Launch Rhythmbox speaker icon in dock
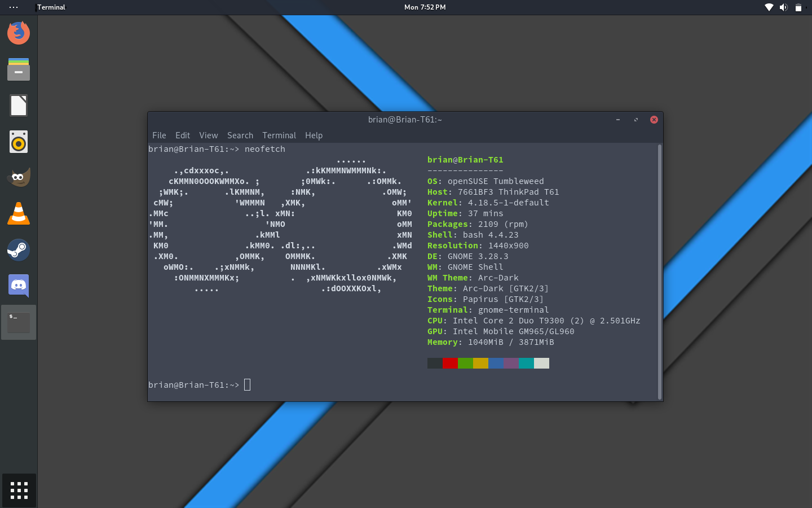The width and height of the screenshot is (812, 508). point(19,142)
